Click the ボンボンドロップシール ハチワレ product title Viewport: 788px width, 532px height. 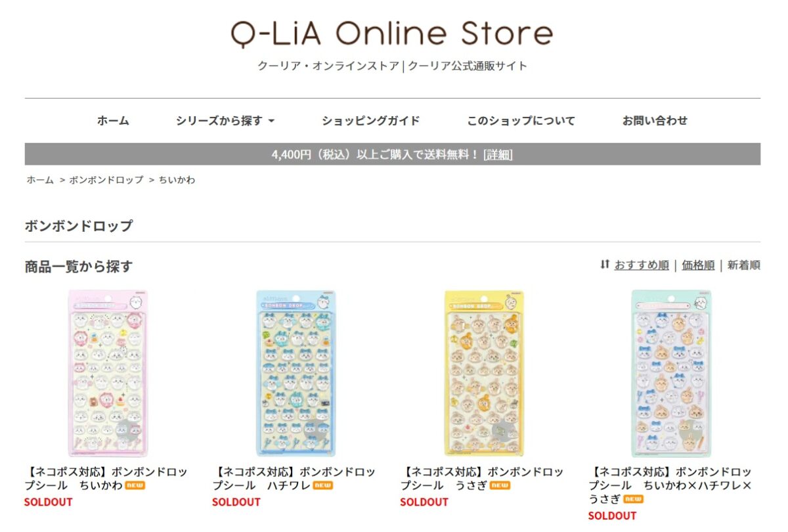point(294,479)
